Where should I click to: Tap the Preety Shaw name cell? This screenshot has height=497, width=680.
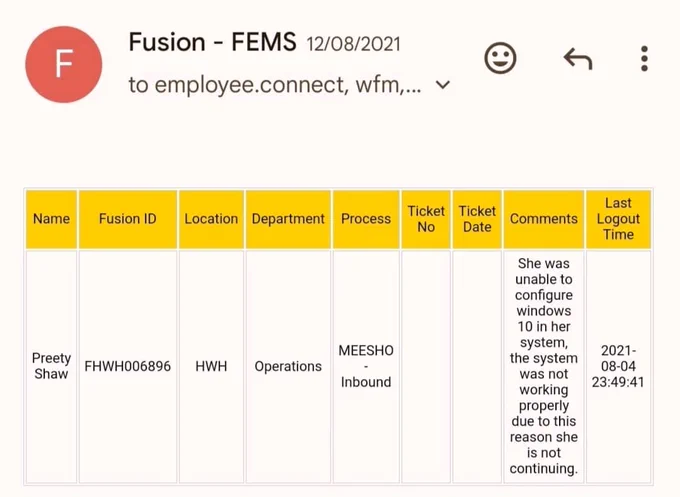pos(51,366)
